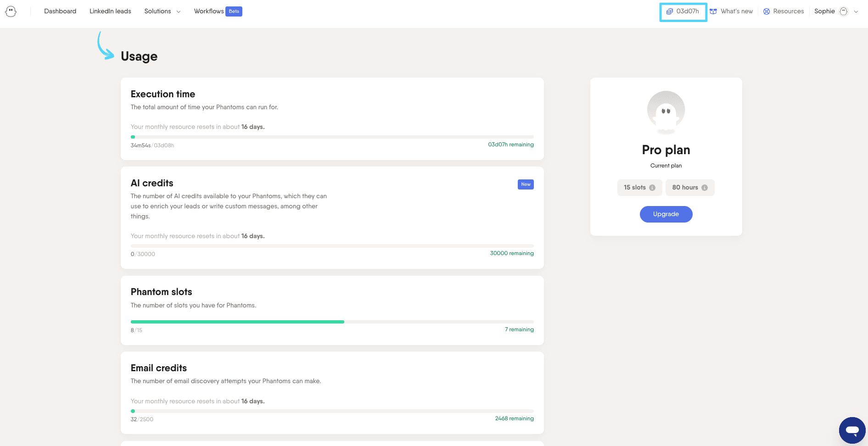Image resolution: width=868 pixels, height=446 pixels.
Task: Open the Workflows Beta section
Action: pyautogui.click(x=218, y=11)
